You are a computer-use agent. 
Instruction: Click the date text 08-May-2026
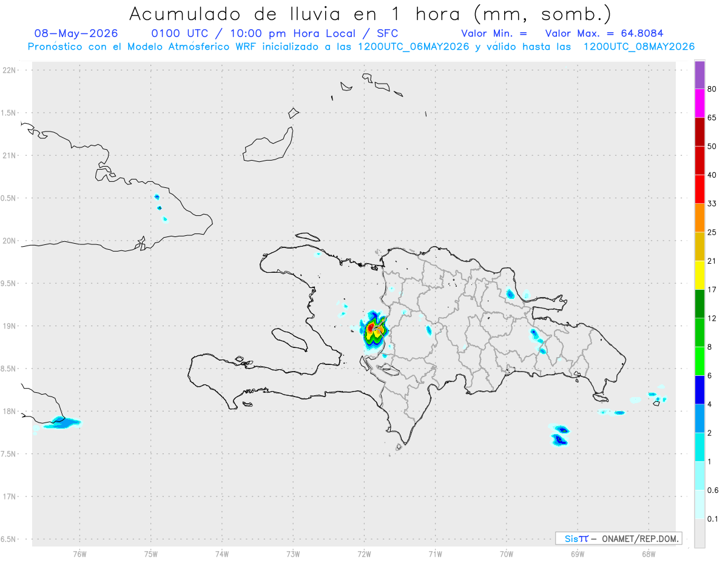(76, 33)
